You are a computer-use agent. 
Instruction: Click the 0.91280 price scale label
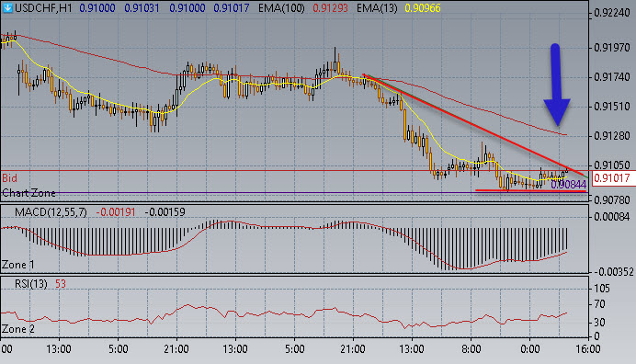[612, 136]
